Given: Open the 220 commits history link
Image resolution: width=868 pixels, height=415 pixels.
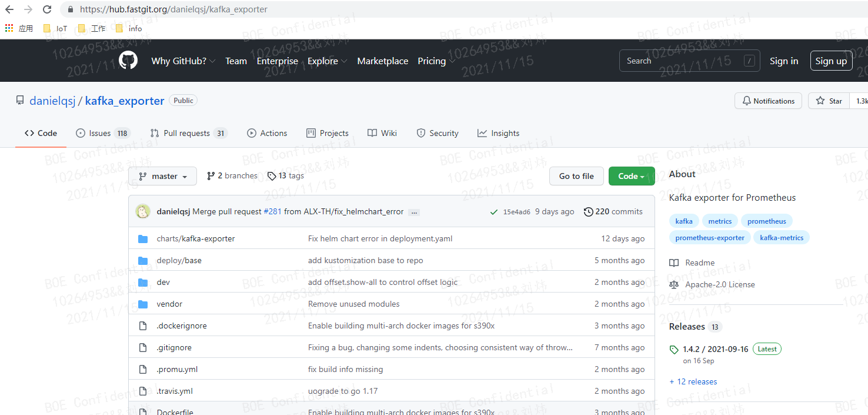Looking at the screenshot, I should tap(613, 211).
